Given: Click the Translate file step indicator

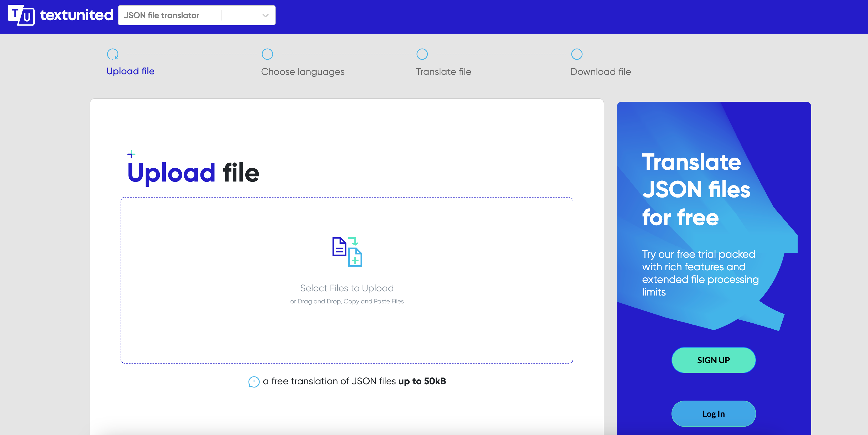Looking at the screenshot, I should click(421, 54).
